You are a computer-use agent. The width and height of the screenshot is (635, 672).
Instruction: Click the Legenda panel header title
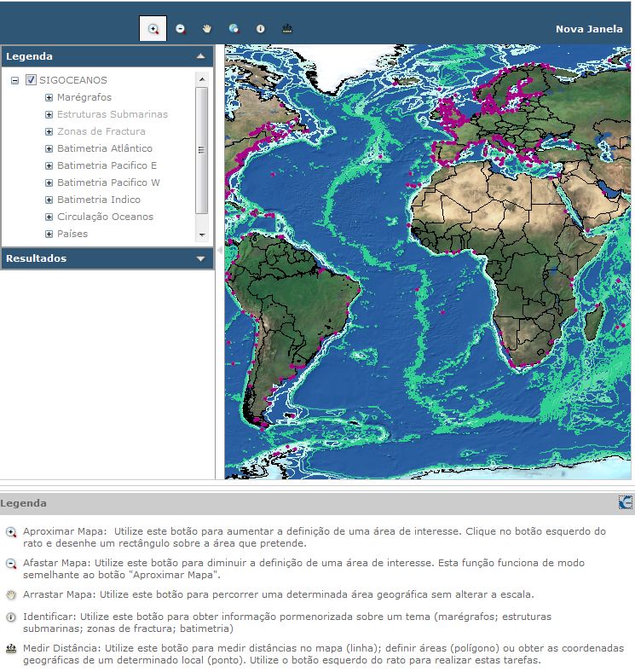[29, 56]
